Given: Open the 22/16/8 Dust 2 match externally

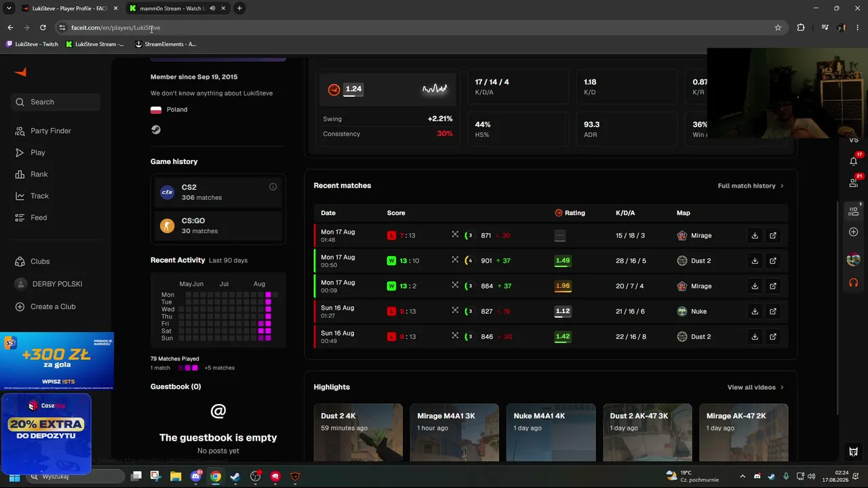Looking at the screenshot, I should pos(773,337).
